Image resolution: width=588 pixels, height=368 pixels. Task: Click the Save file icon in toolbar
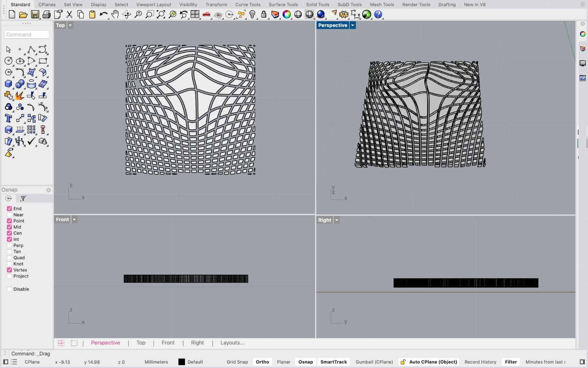[35, 14]
